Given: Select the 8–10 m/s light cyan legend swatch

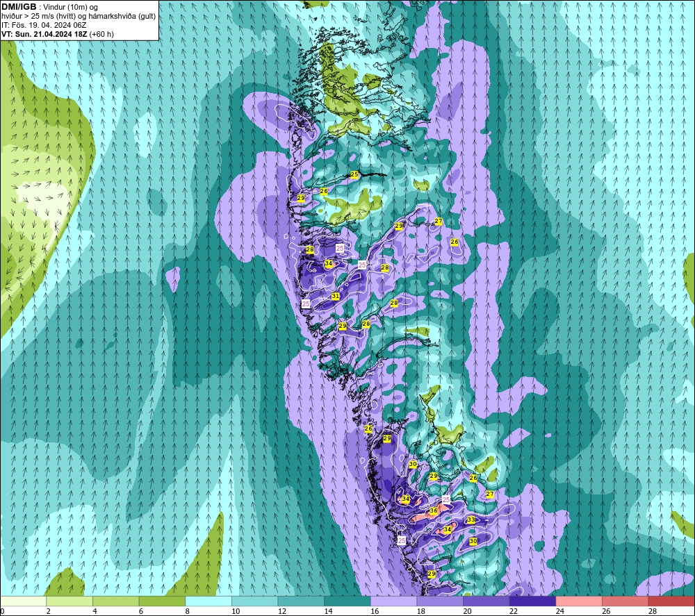Looking at the screenshot, I should point(208,601).
